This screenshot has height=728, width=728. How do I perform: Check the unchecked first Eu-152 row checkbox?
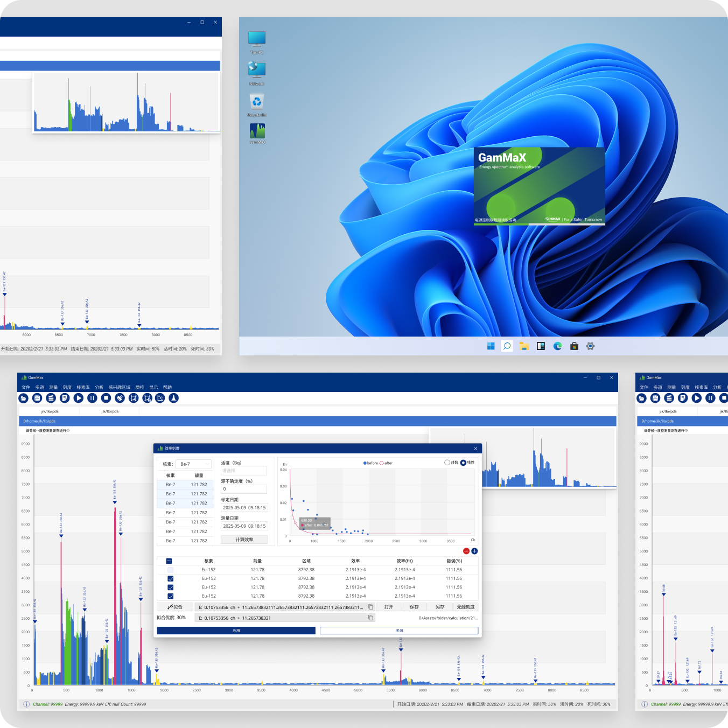[x=170, y=570]
